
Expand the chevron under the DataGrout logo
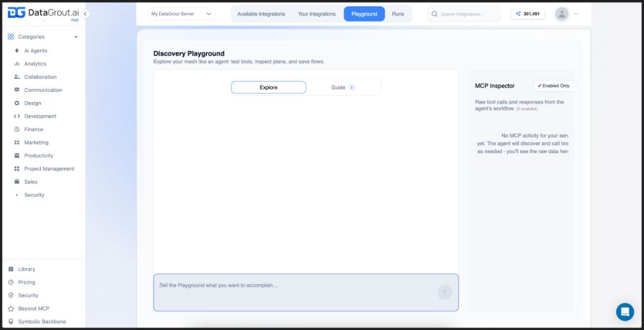click(43, 21)
